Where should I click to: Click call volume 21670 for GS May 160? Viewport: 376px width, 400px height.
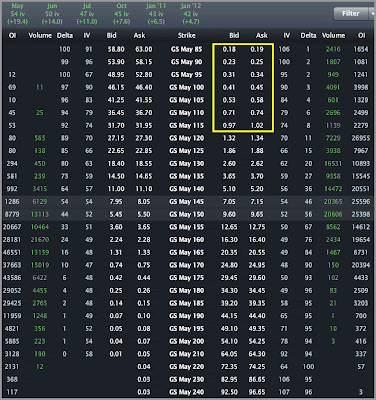coord(40,240)
